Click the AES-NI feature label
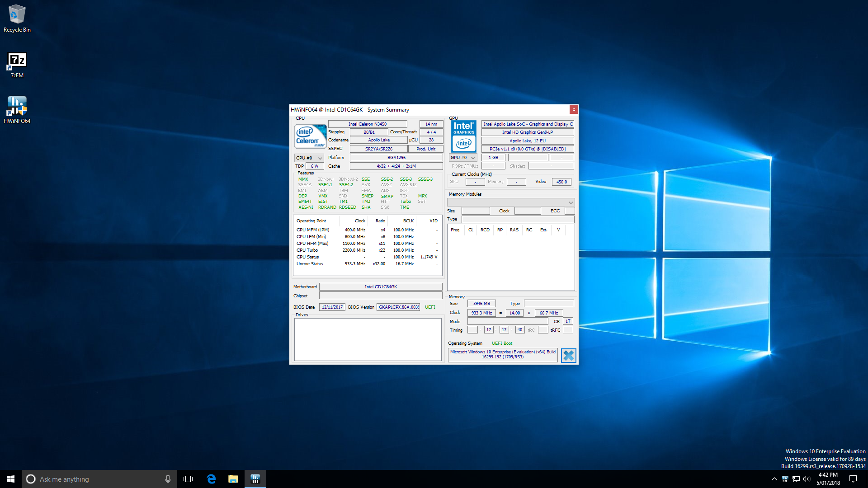 306,207
